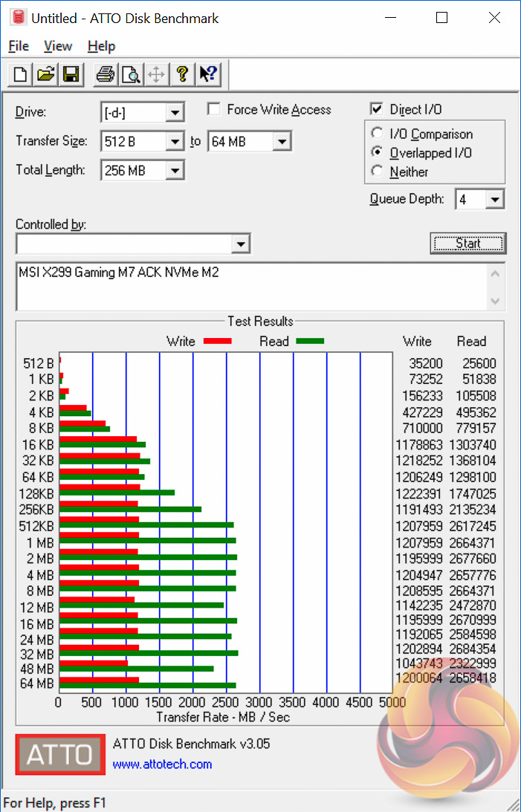This screenshot has height=812, width=521.
Task: Click the 48 MB row label
Action: click(36, 669)
